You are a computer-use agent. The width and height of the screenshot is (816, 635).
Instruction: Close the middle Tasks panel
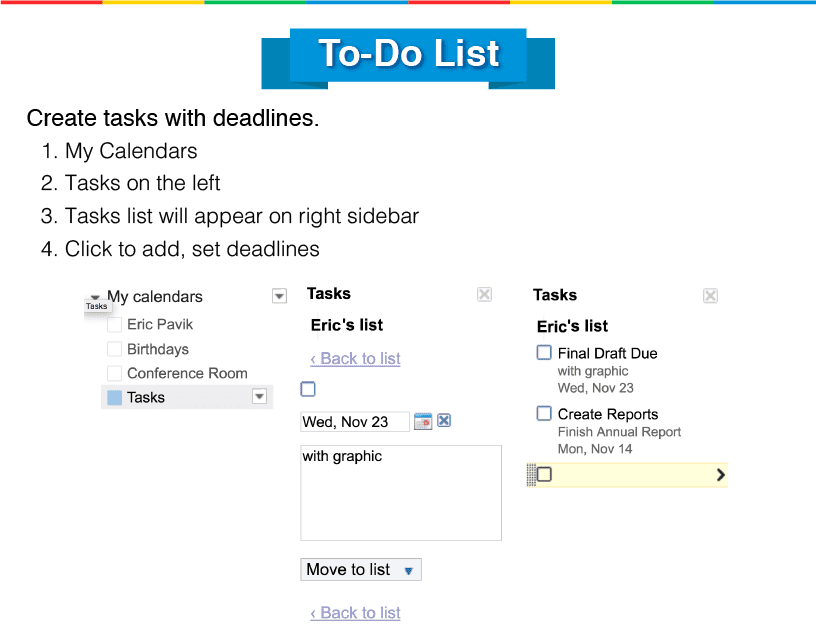[484, 294]
